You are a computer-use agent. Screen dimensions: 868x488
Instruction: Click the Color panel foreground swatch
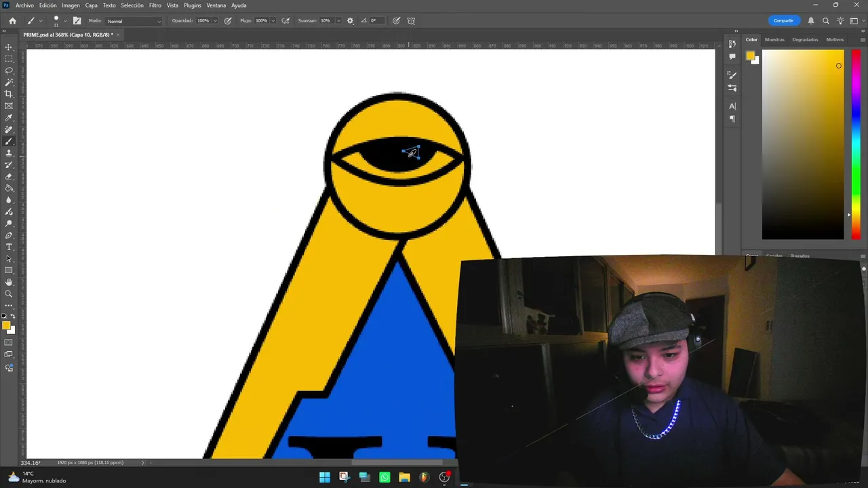pos(751,56)
